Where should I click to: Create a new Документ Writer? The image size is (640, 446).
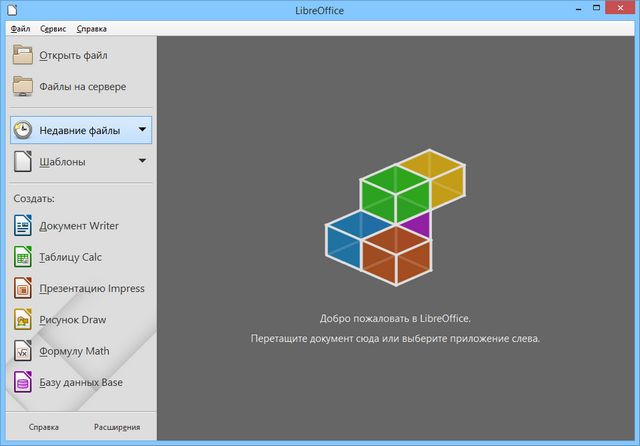point(76,226)
